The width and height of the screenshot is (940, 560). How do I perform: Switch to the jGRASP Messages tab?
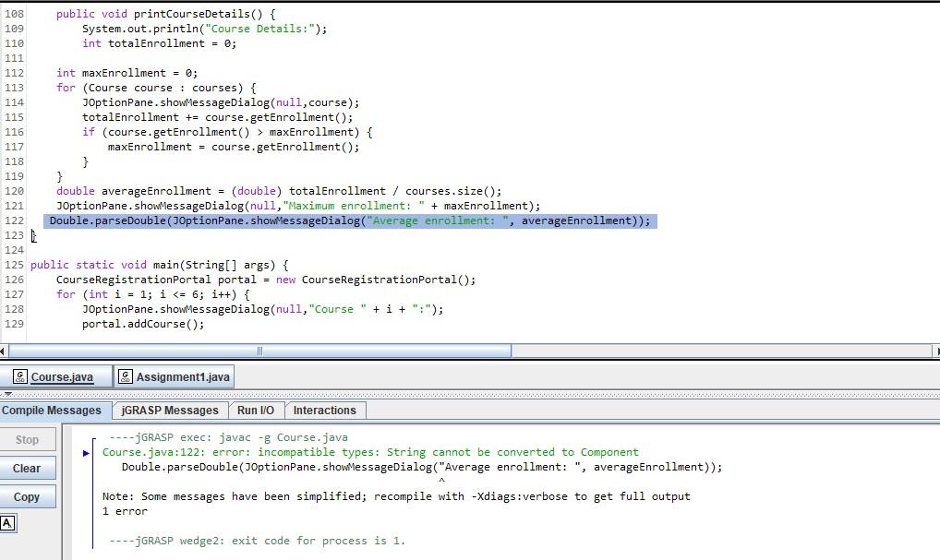(x=168, y=411)
